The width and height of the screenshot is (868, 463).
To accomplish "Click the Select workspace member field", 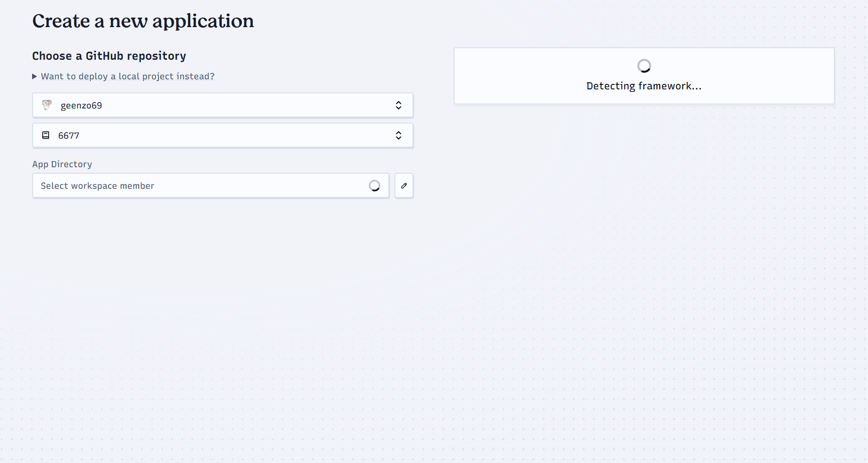I will [x=211, y=186].
